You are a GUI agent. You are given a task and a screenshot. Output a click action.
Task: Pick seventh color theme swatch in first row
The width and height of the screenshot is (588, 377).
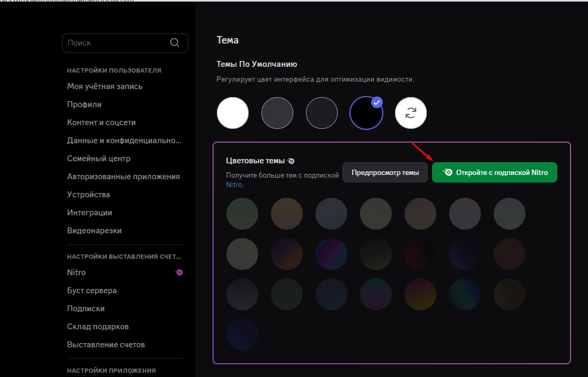tap(509, 214)
